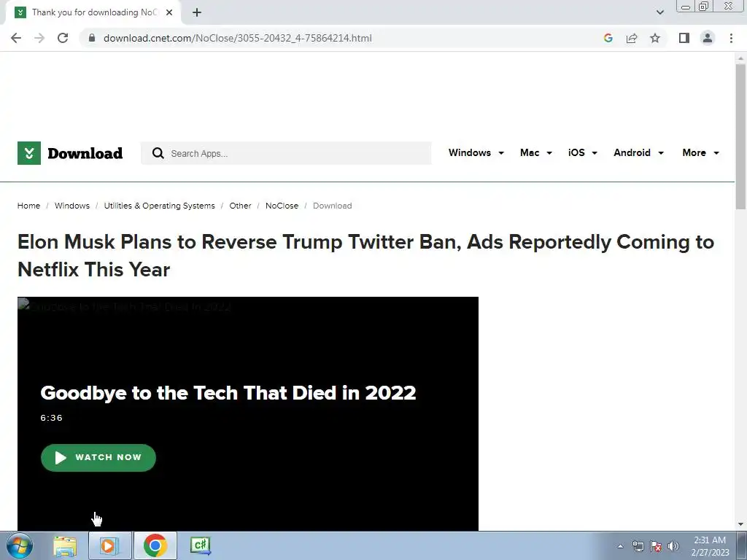The image size is (747, 560).
Task: Open the Windows Start menu
Action: pyautogui.click(x=20, y=545)
